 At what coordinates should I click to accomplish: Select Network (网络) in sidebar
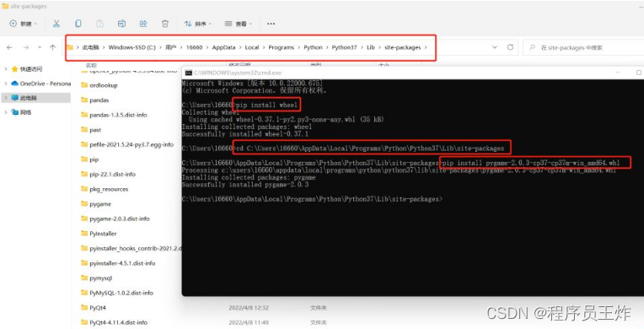22,112
